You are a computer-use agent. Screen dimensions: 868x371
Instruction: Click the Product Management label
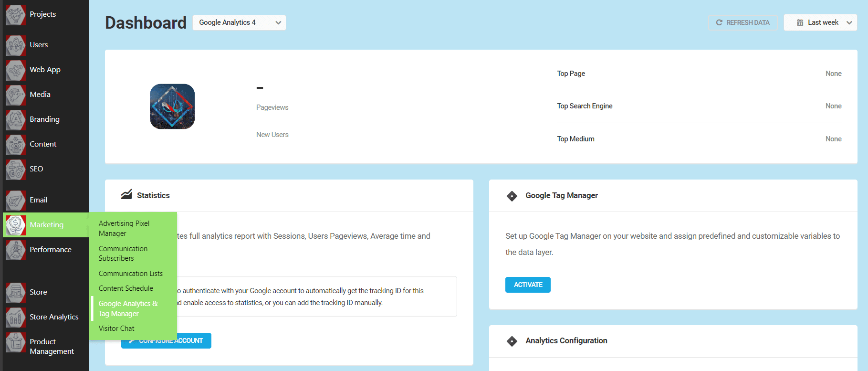[52, 347]
